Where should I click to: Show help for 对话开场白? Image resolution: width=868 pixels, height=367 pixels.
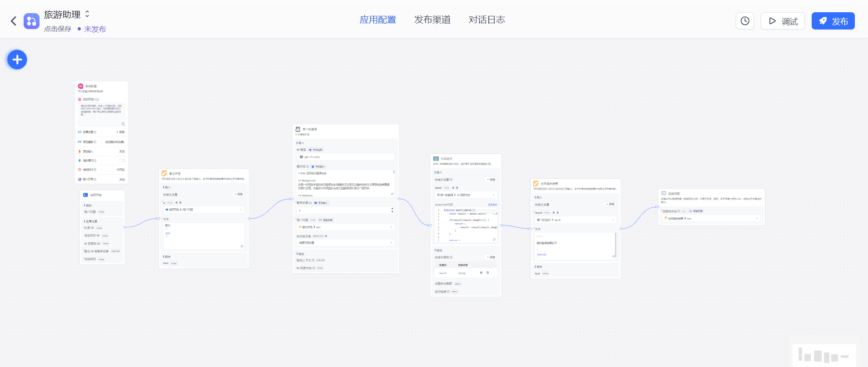(x=97, y=100)
